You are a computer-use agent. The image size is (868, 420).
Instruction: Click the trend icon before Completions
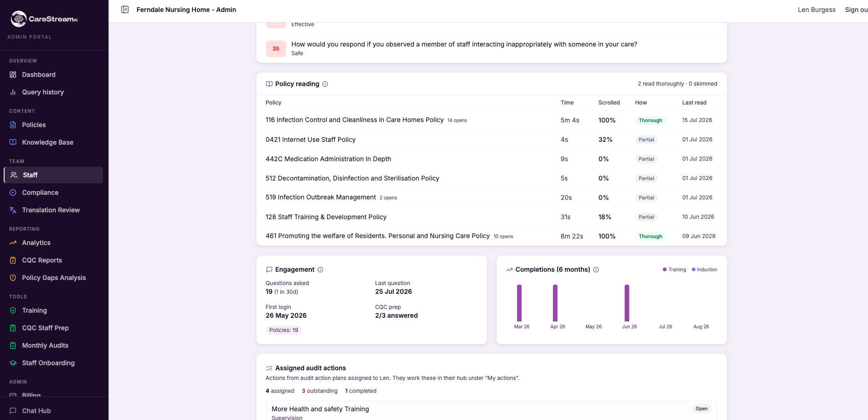click(x=509, y=270)
